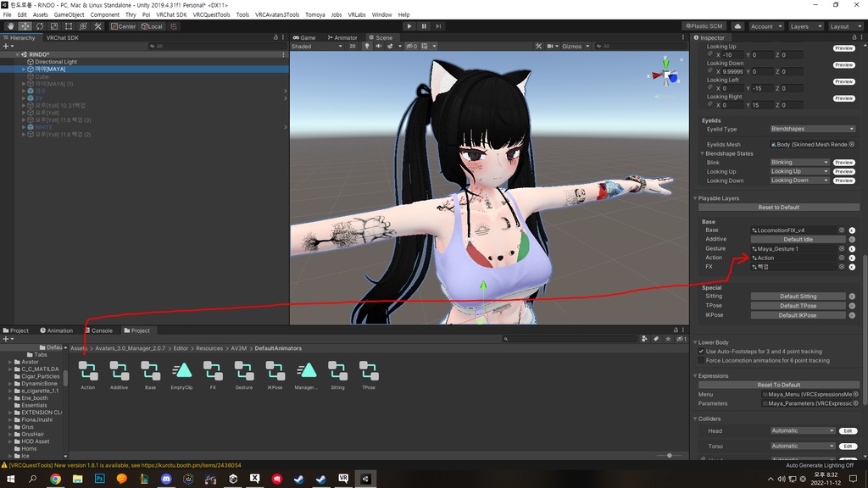This screenshot has width=868, height=488.
Task: Open the Window menu
Action: pos(381,14)
